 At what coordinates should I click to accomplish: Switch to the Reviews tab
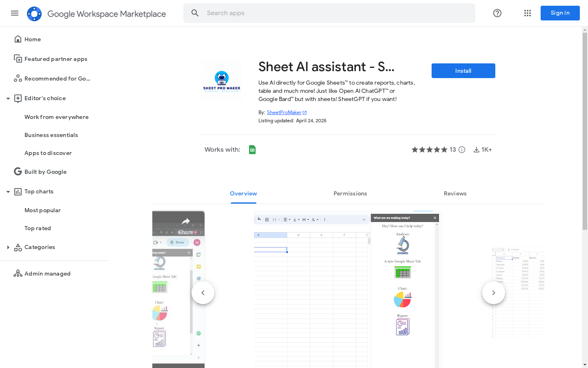click(x=455, y=194)
